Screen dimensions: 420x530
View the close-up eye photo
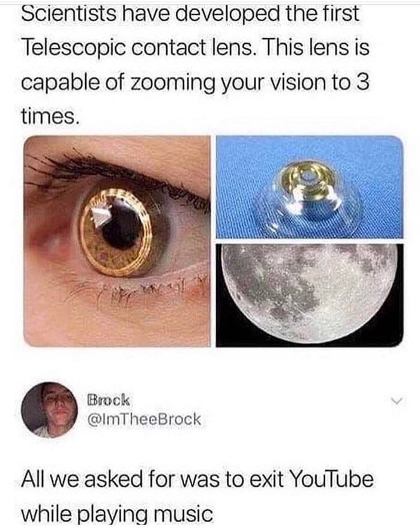(x=117, y=241)
